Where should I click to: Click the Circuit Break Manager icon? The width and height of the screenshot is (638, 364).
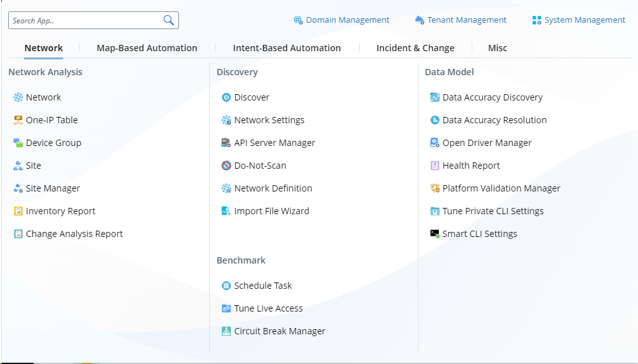click(x=226, y=331)
